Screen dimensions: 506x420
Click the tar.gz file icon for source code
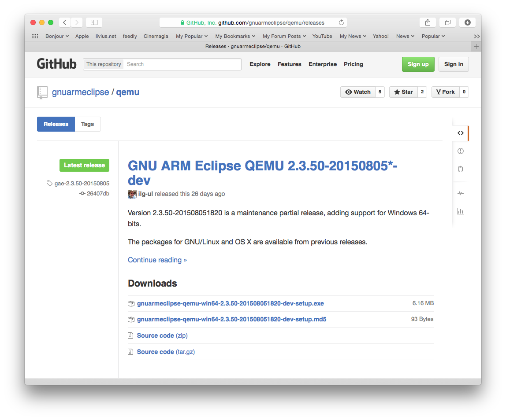[130, 352]
